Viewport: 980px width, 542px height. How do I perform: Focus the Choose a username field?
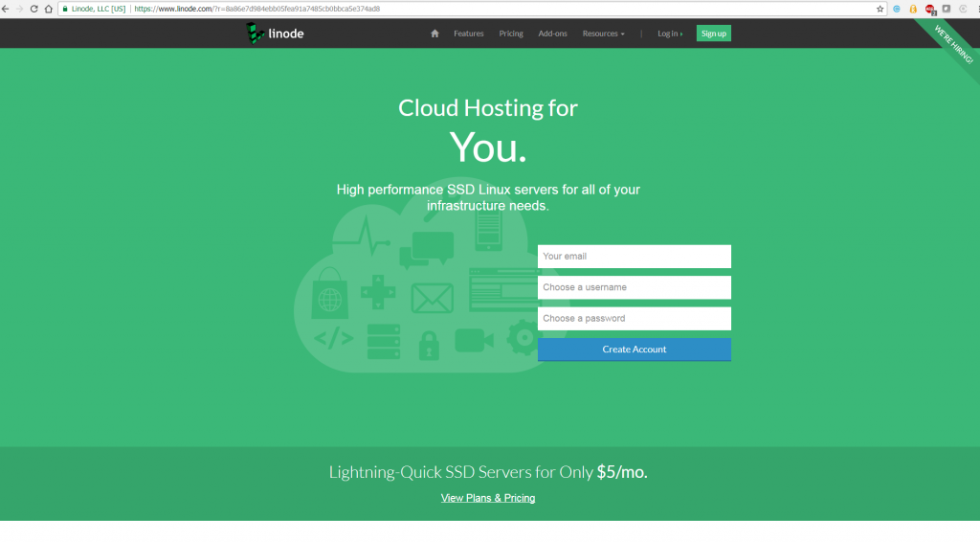point(635,287)
